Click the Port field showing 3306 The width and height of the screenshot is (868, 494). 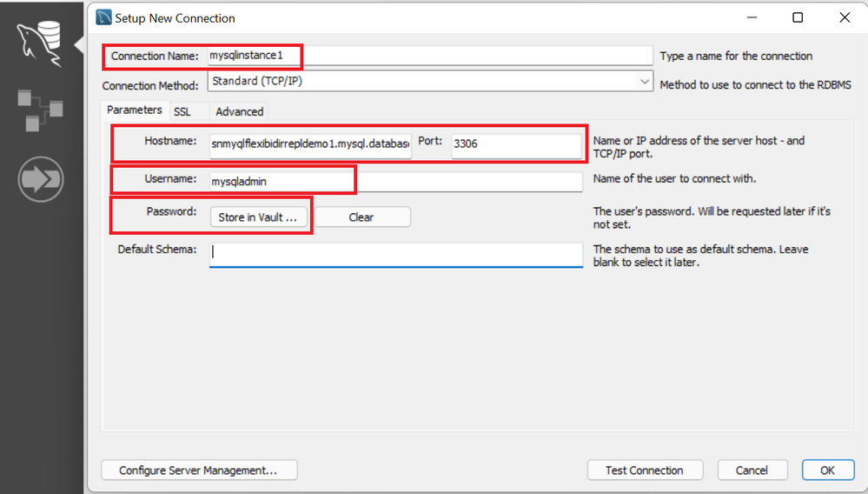click(517, 144)
